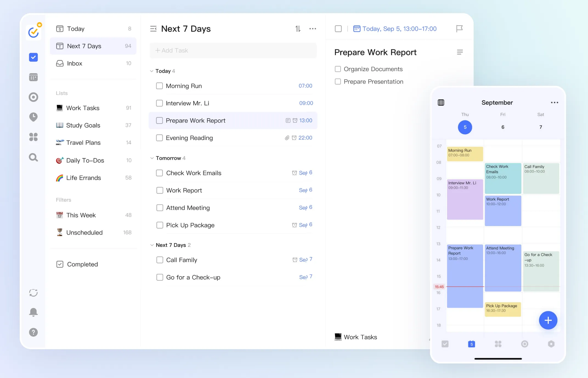
Task: Sync tasks using the sync icon
Action: pyautogui.click(x=33, y=293)
